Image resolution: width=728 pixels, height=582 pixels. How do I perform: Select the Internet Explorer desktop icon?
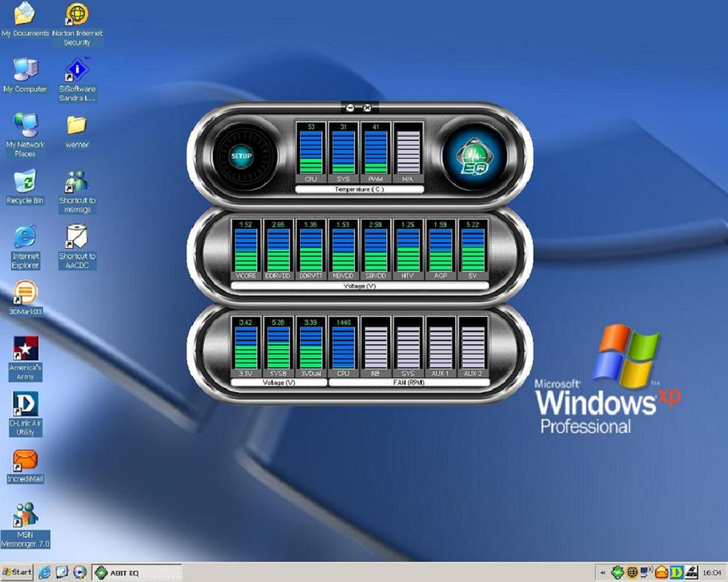click(x=25, y=247)
